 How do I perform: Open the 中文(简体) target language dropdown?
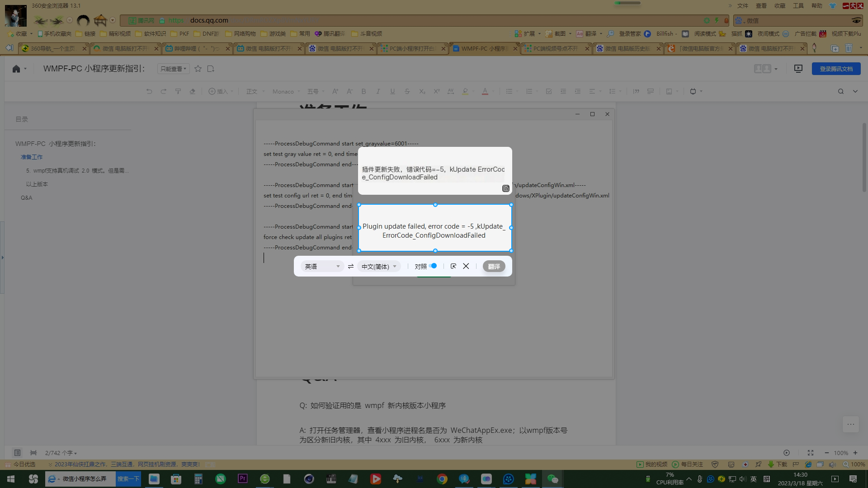[x=378, y=267]
